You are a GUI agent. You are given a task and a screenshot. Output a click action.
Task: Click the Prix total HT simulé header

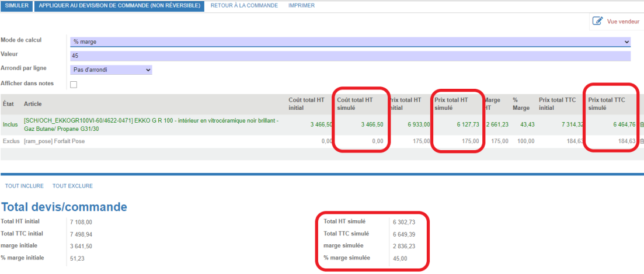click(452, 103)
